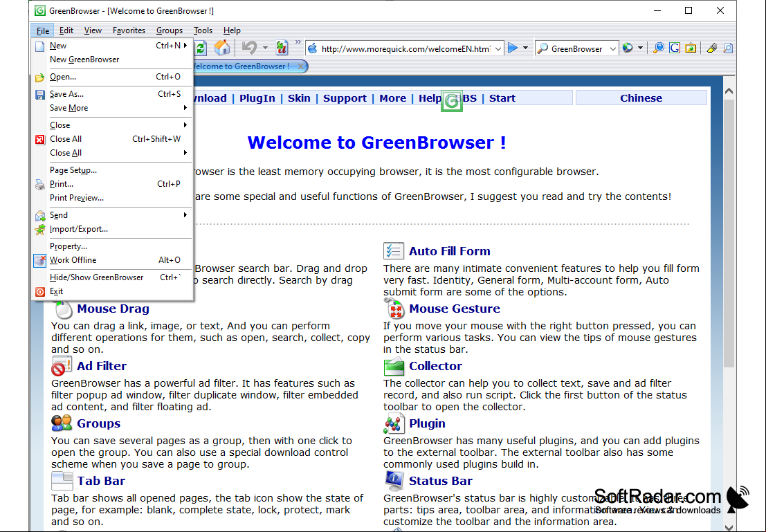Click the blue Go arrow button
Viewport: 766px width, 532px height.
tap(513, 48)
